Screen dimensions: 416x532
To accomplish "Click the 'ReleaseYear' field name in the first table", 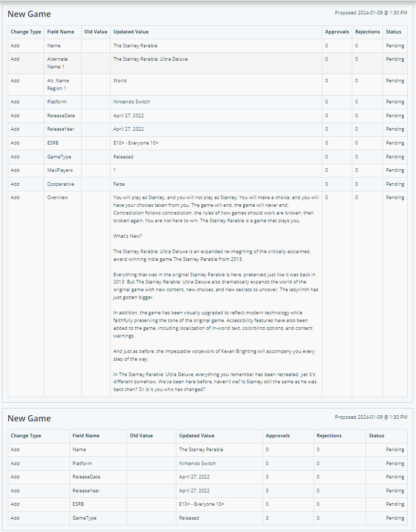I will coord(61,129).
